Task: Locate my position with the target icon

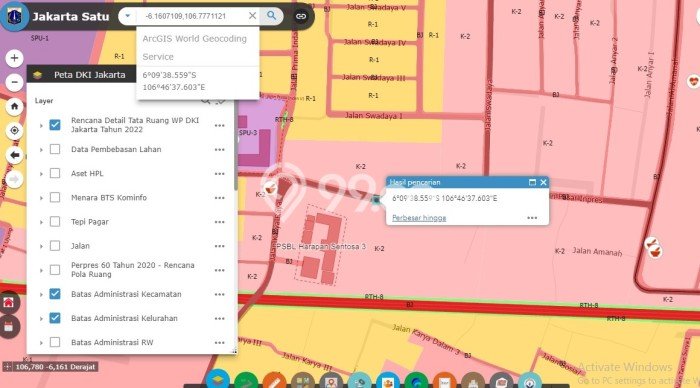Action: 14,130
